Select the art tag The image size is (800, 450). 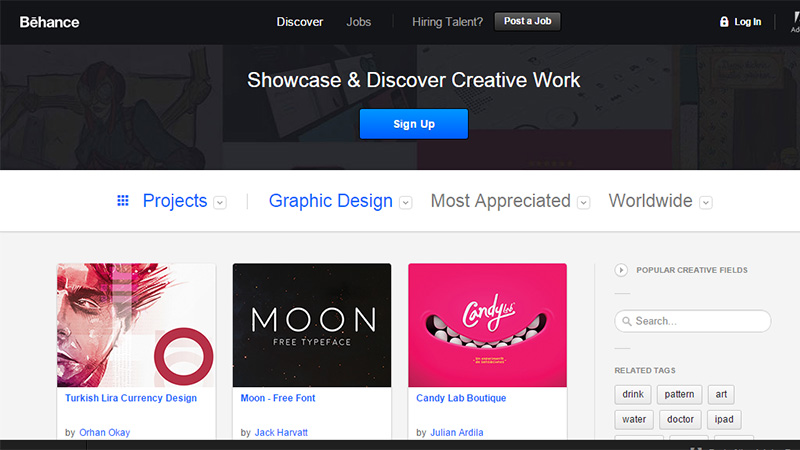tap(721, 394)
